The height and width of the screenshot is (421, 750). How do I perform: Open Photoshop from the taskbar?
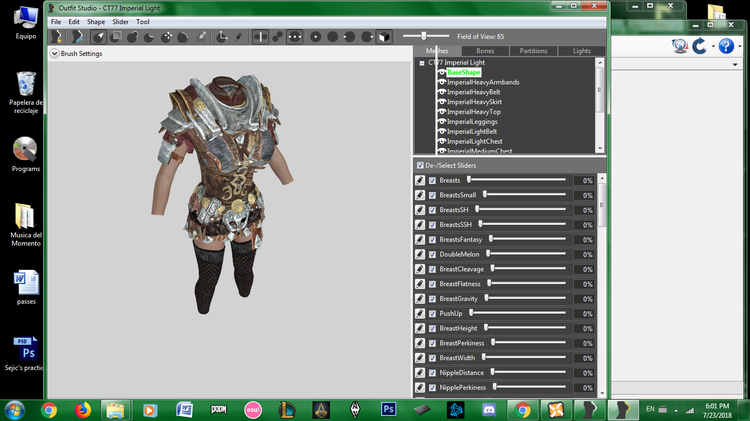coord(388,410)
